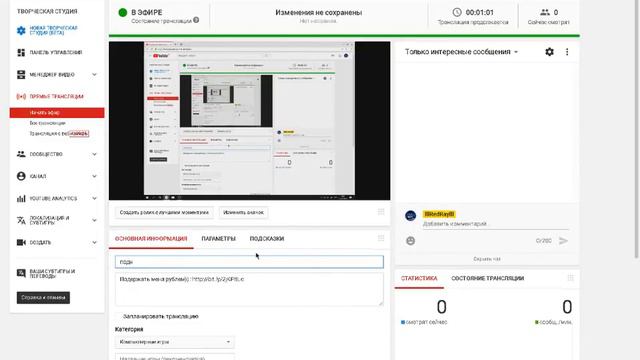This screenshot has height=360, width=640.
Task: Click the Скрыть чат link
Action: click(x=487, y=259)
